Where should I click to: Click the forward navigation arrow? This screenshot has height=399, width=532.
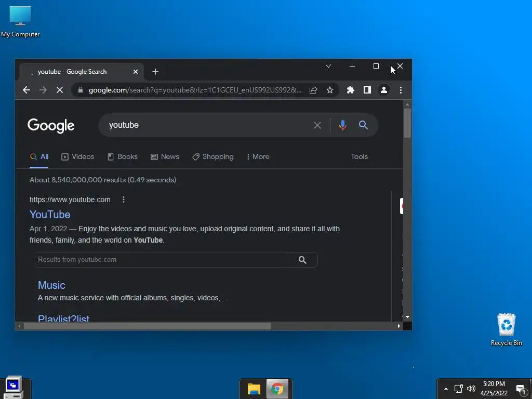[x=43, y=90]
